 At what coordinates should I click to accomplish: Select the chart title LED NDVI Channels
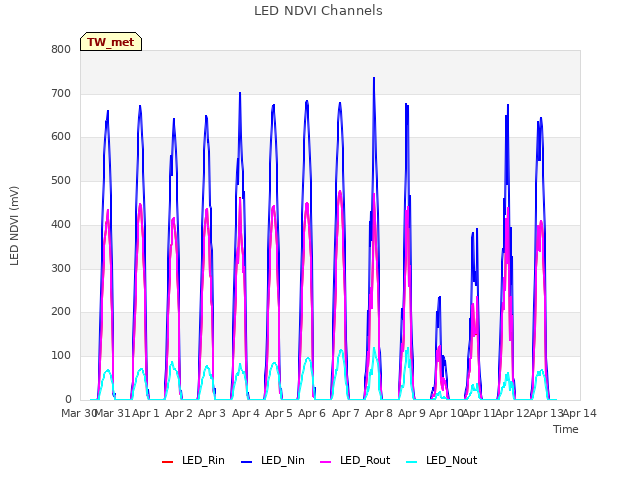coord(318,11)
